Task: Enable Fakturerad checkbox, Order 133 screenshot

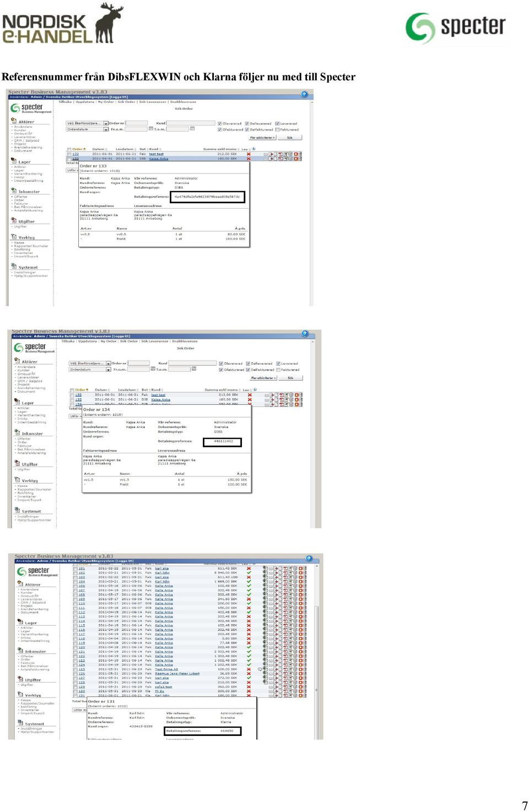Action: tap(278, 129)
